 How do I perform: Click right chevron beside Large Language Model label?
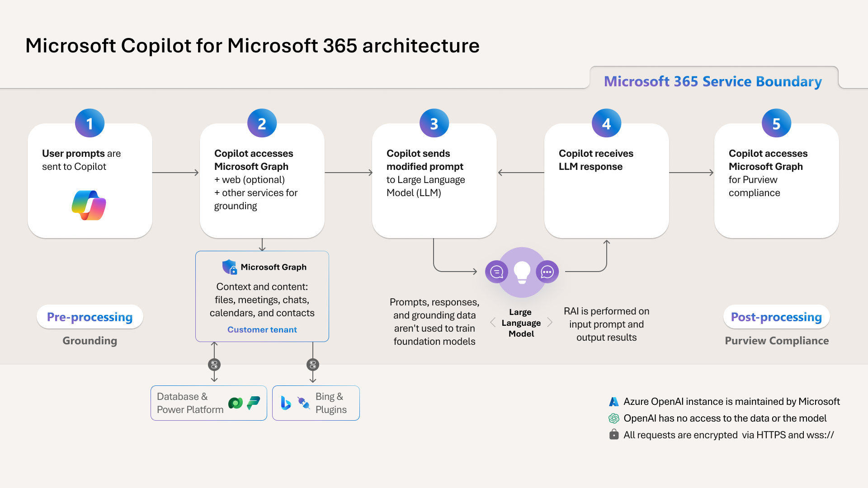pos(550,322)
